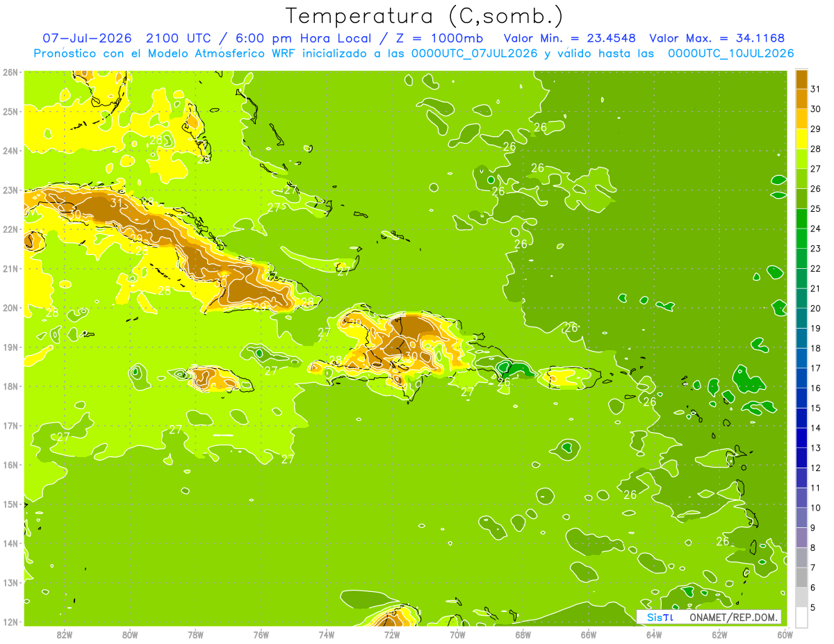Click the colorbar swatch between 24 and 25

coord(801,219)
